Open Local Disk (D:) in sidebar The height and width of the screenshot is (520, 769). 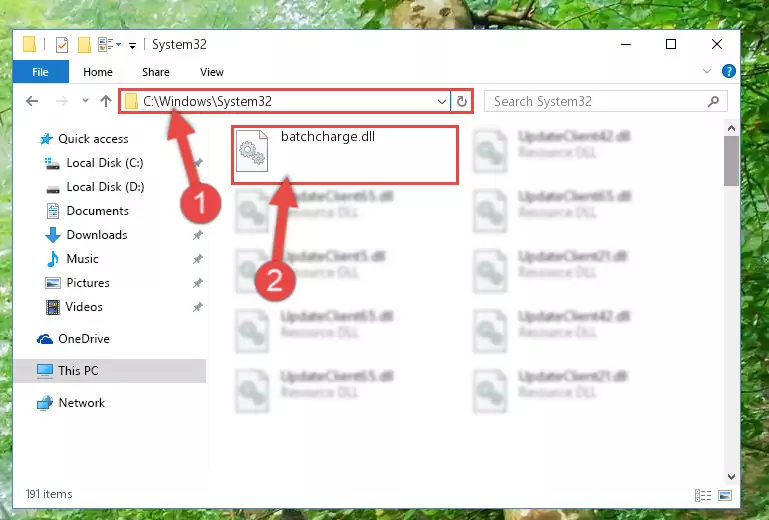click(105, 187)
